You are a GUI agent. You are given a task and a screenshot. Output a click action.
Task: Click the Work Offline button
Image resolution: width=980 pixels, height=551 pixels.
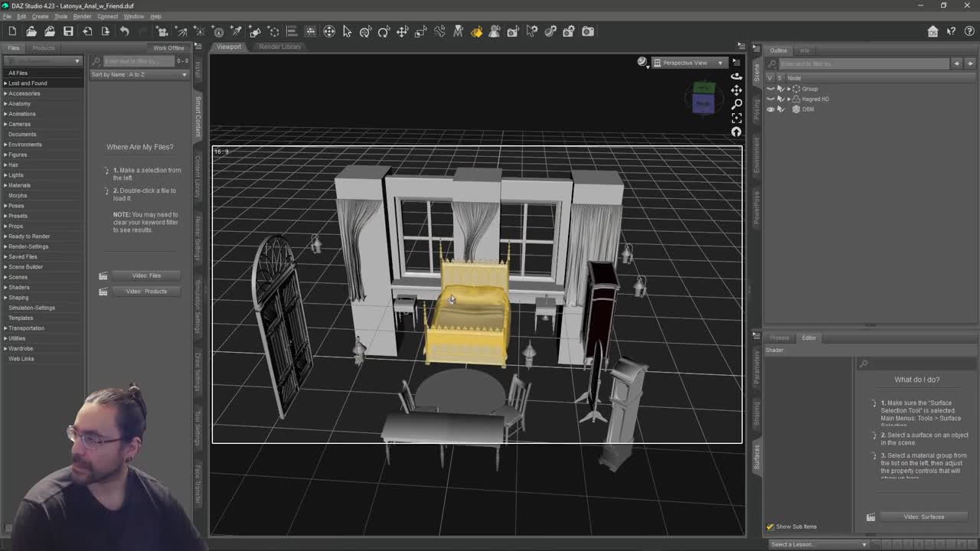coord(168,47)
